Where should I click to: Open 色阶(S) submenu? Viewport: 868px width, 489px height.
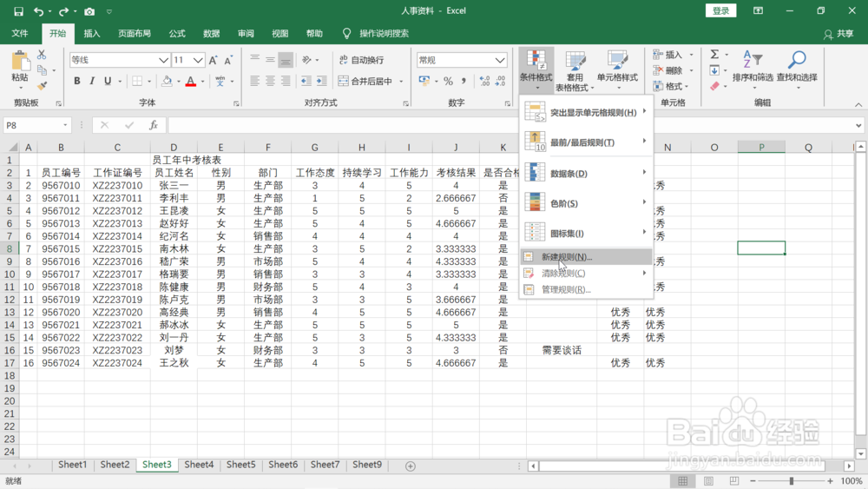(x=586, y=203)
